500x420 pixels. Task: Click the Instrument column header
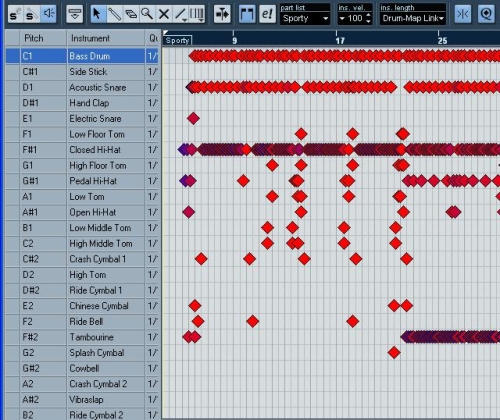tap(106, 38)
